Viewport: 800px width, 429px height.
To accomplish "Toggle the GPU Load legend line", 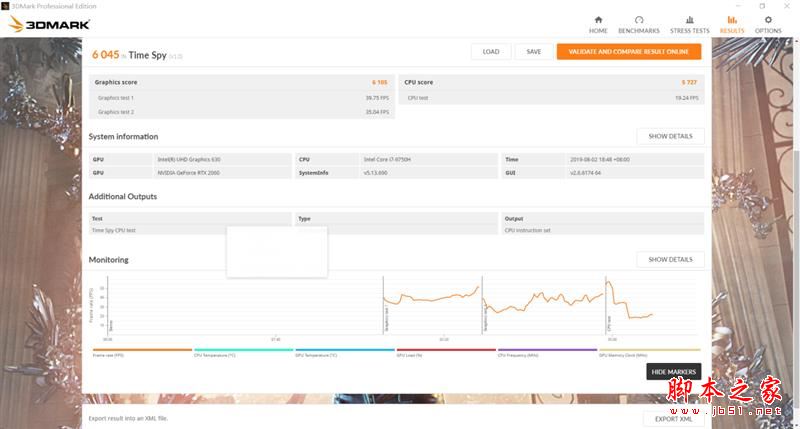I will pyautogui.click(x=446, y=352).
